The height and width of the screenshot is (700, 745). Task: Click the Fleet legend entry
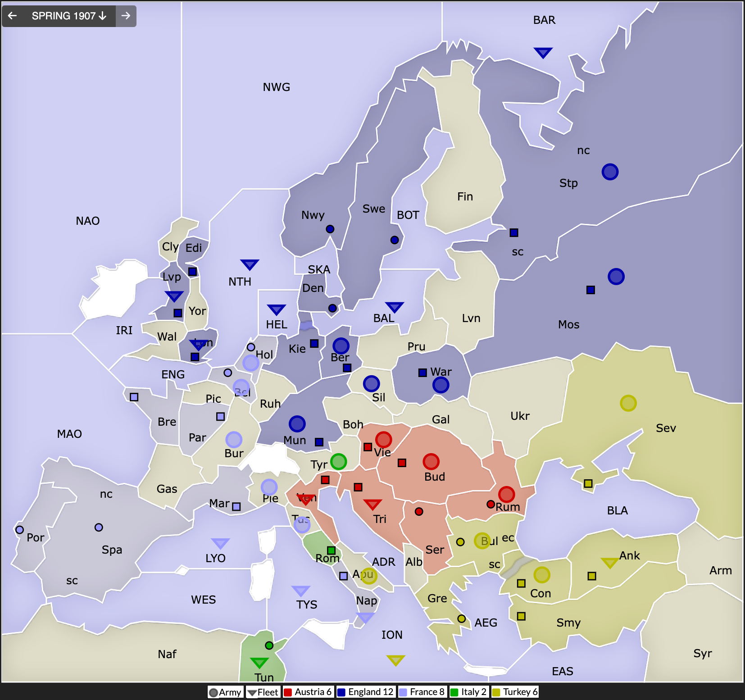[x=263, y=692]
